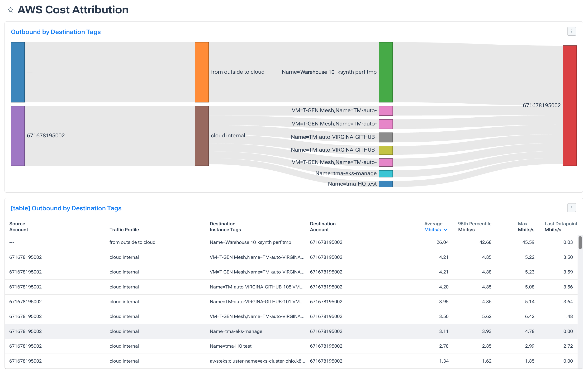Sort table by 95th Percentile Mbits/s
This screenshot has width=588, height=374.
click(475, 226)
